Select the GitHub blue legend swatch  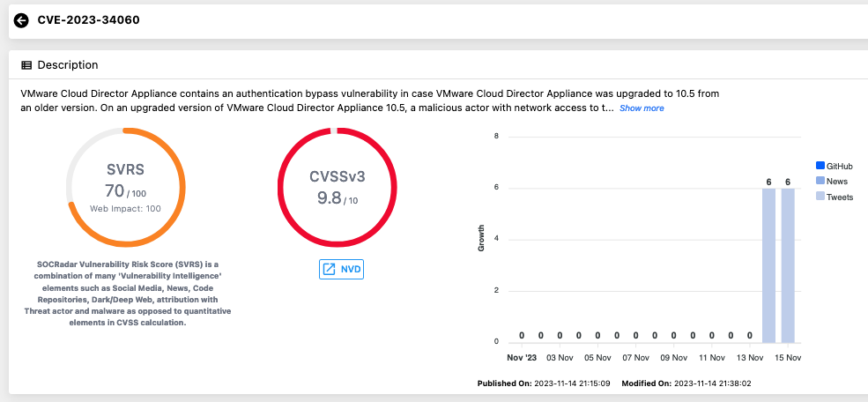[820, 166]
